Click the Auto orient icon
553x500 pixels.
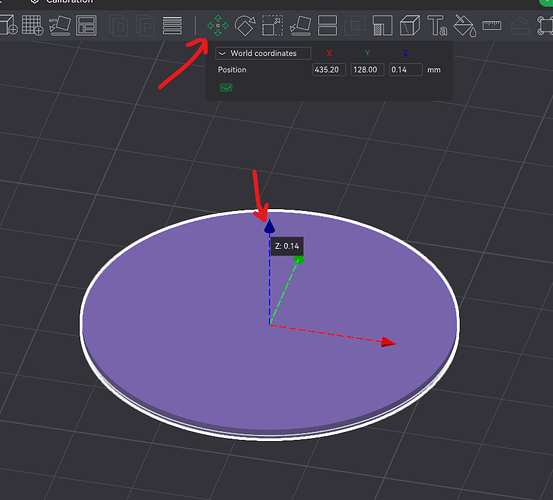click(60, 25)
